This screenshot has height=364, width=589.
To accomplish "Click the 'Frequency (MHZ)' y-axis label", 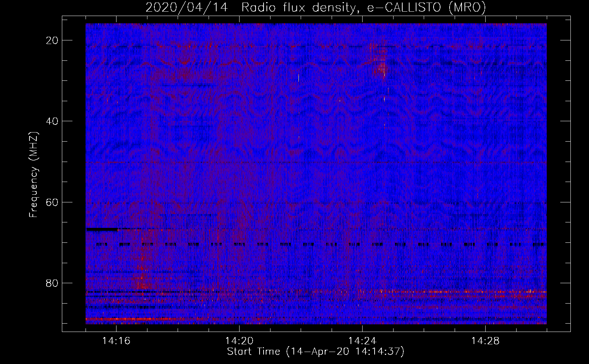I will pyautogui.click(x=33, y=175).
